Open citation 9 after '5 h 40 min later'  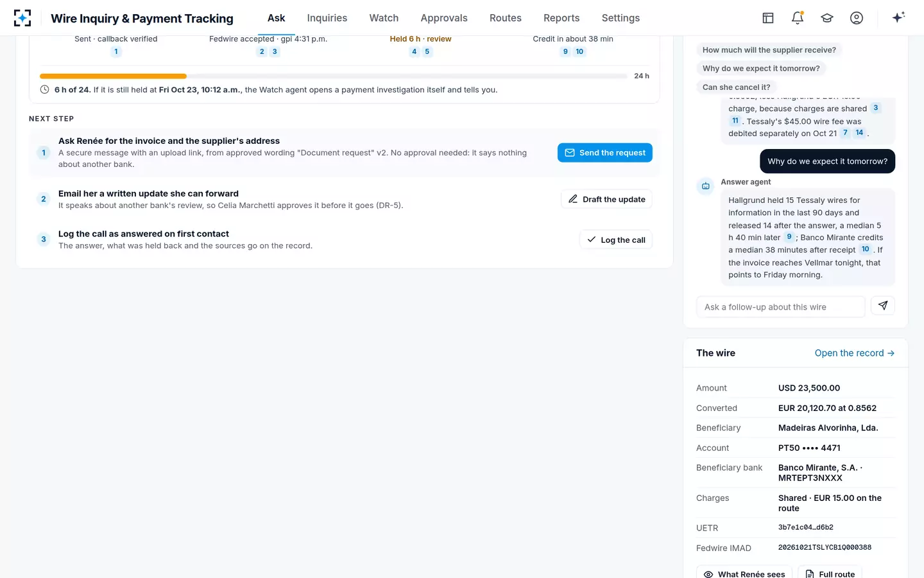789,237
